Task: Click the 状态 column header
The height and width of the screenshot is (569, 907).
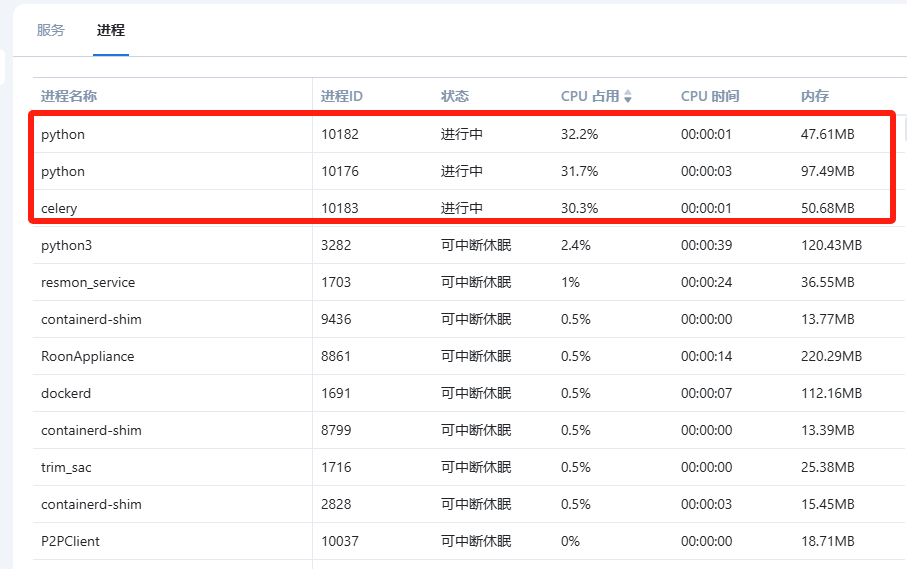Action: pos(455,96)
